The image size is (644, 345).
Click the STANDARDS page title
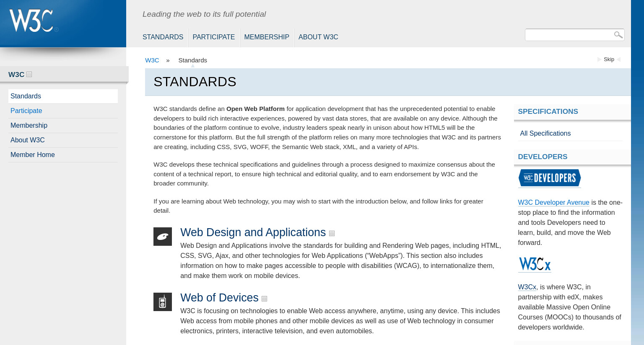(x=195, y=82)
